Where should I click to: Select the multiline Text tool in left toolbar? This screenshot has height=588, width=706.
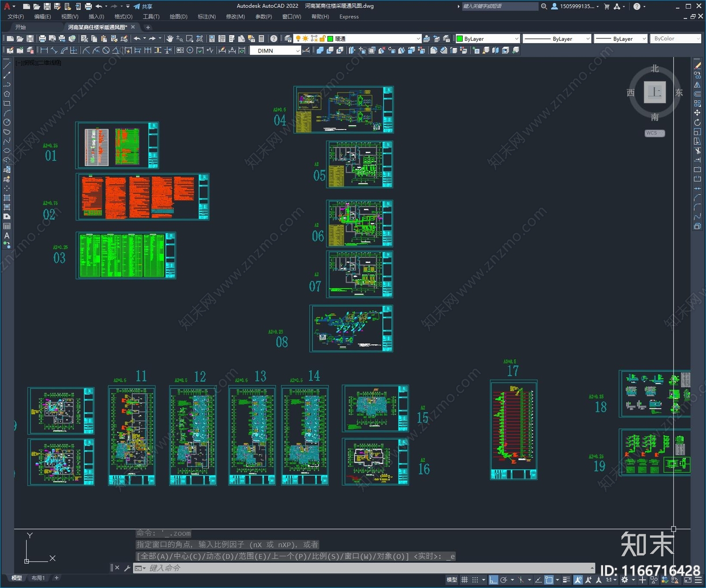pos(7,236)
